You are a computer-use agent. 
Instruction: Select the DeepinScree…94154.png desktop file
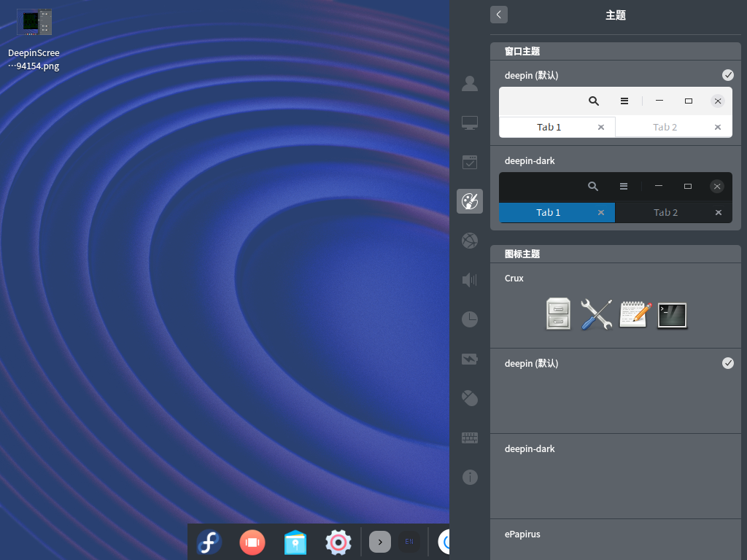34,41
